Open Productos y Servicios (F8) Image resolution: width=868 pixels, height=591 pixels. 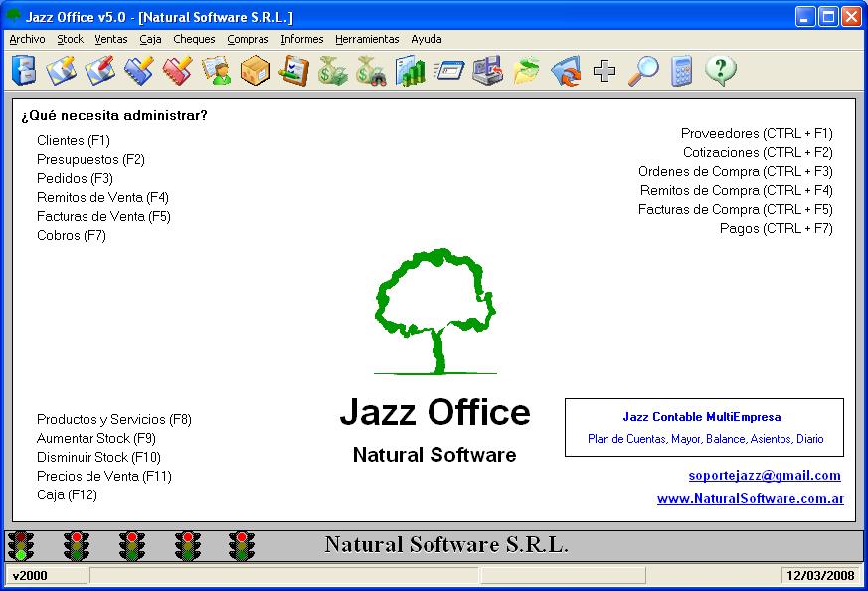pos(114,419)
